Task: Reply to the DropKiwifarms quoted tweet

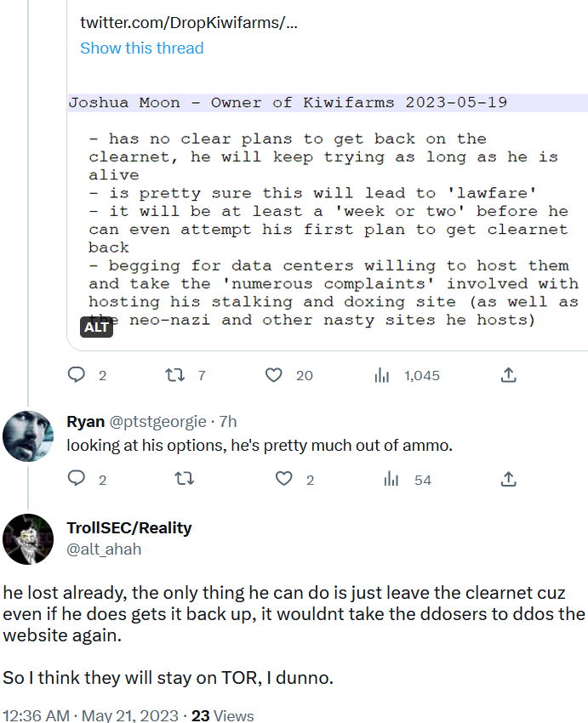Action: [x=77, y=374]
